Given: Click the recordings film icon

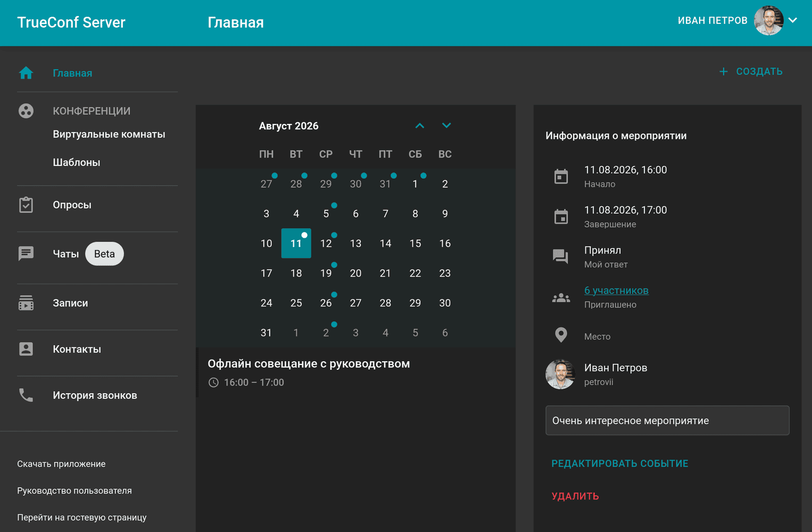Looking at the screenshot, I should pos(26,303).
